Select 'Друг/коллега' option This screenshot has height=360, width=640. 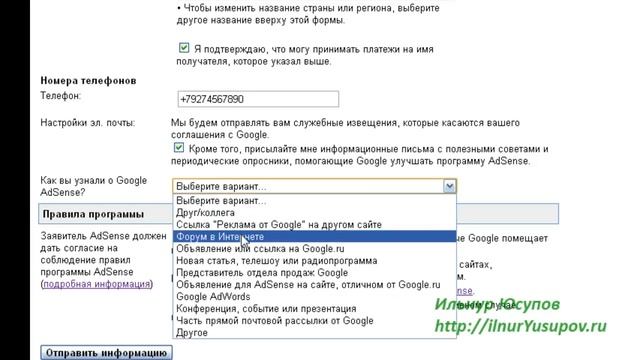click(314, 213)
